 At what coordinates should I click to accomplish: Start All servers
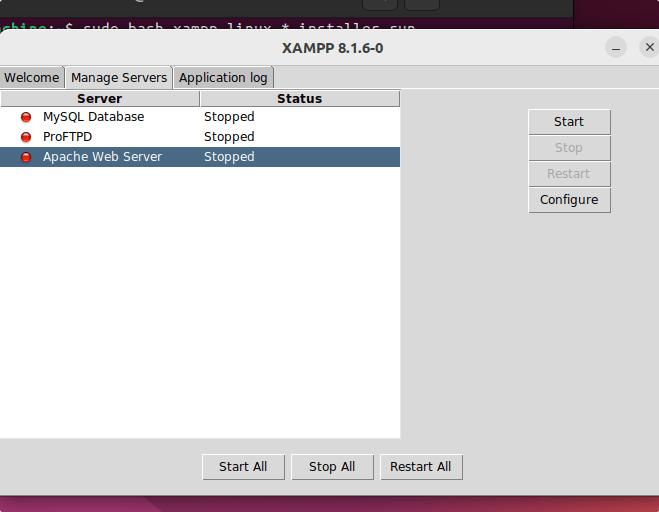pyautogui.click(x=243, y=467)
